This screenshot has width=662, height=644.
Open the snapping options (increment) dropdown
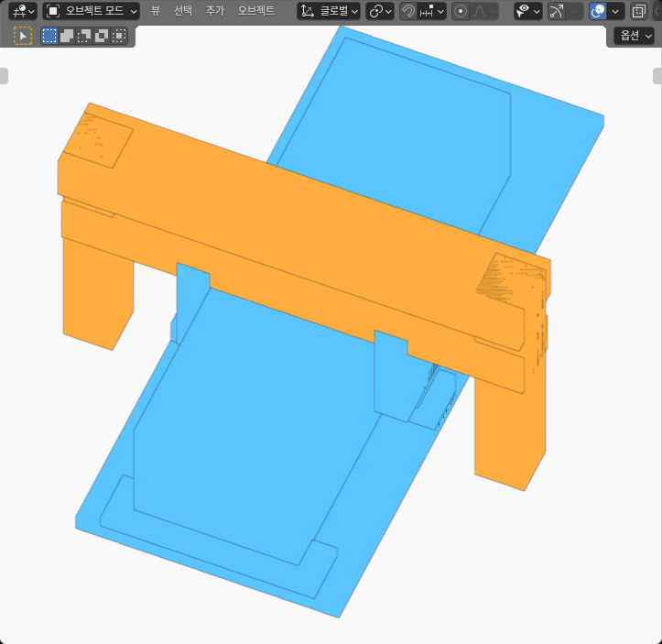click(x=431, y=11)
